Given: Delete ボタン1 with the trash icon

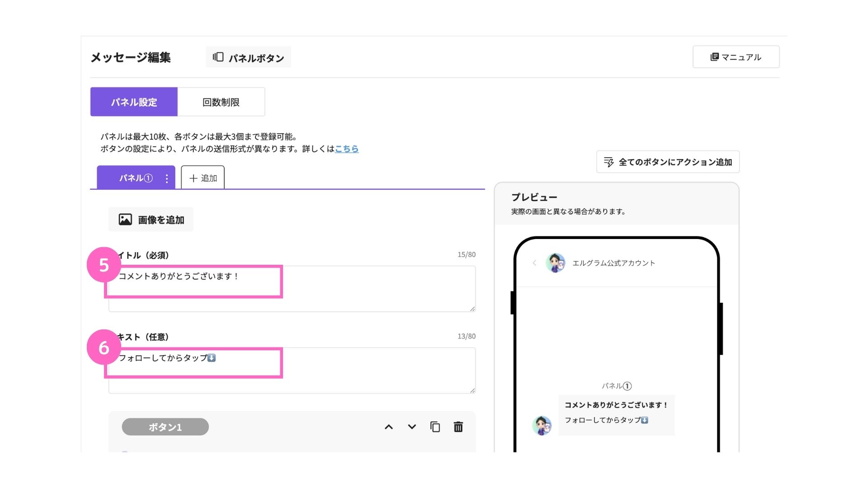Looking at the screenshot, I should pos(458,427).
